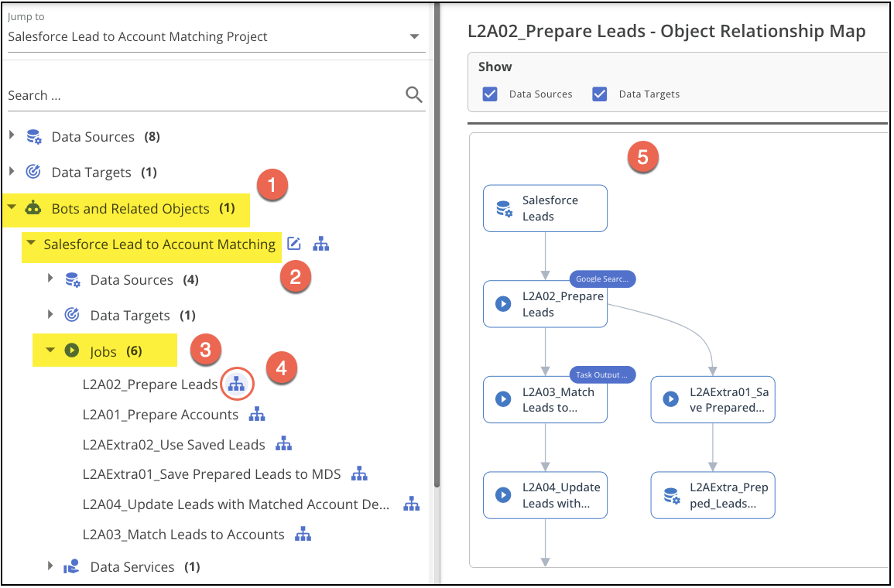Click database icon in Salesforce Leads map node
Screen dimensions: 894x588
click(x=504, y=209)
